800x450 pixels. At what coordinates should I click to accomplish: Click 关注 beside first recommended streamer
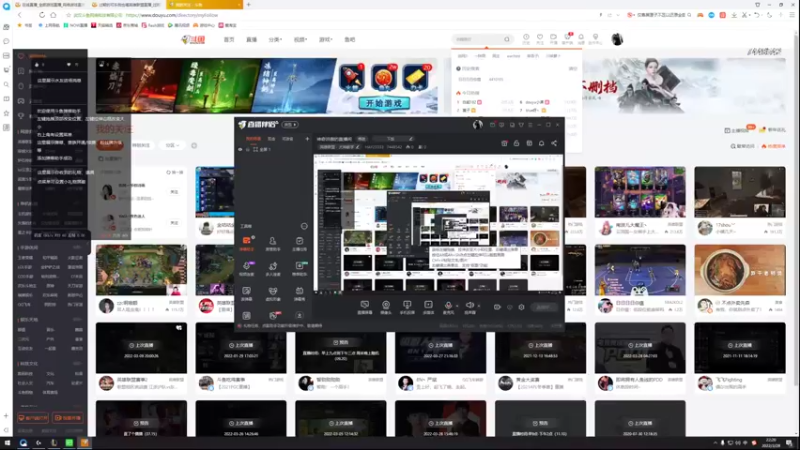174,192
